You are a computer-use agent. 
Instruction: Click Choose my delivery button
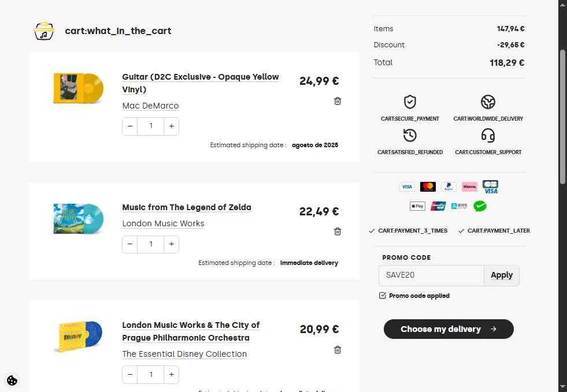tap(449, 329)
